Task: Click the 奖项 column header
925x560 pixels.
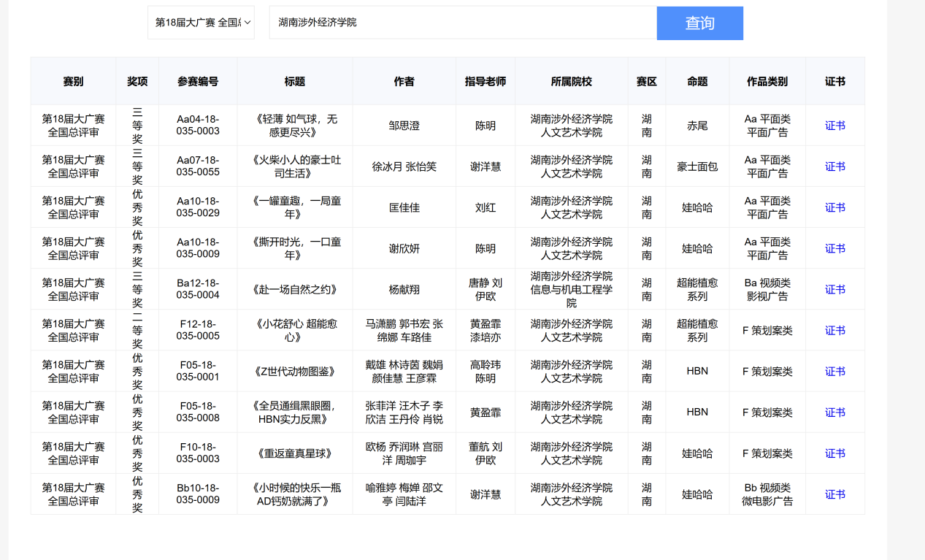Action: pos(137,81)
